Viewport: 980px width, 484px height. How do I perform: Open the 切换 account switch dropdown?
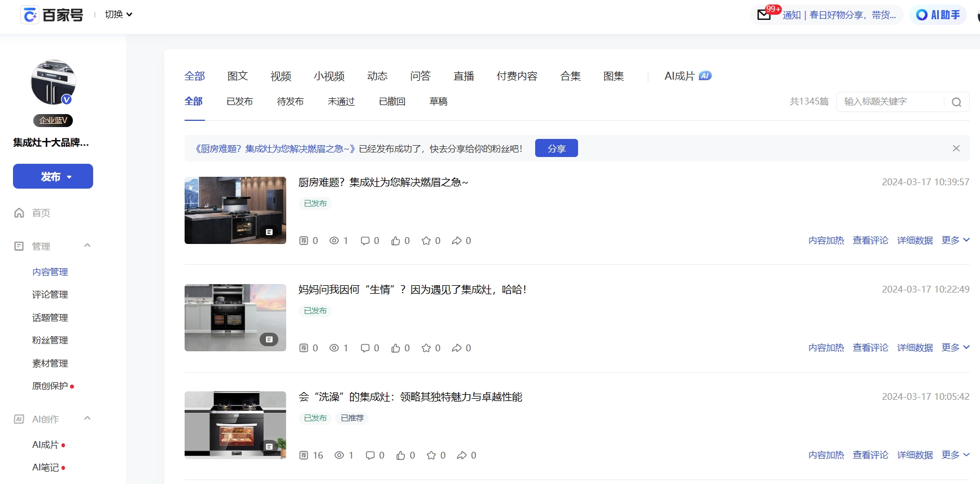click(119, 15)
